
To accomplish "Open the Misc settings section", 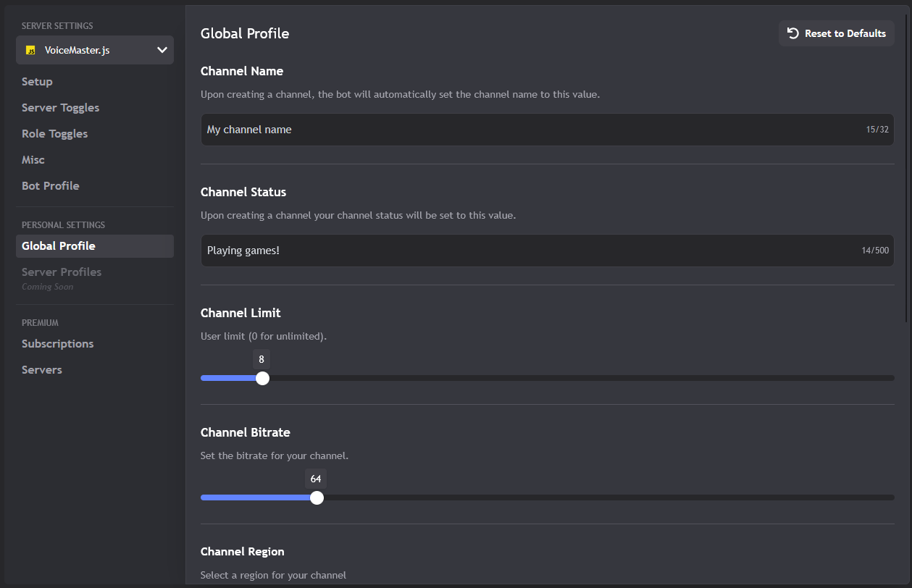I will (33, 159).
